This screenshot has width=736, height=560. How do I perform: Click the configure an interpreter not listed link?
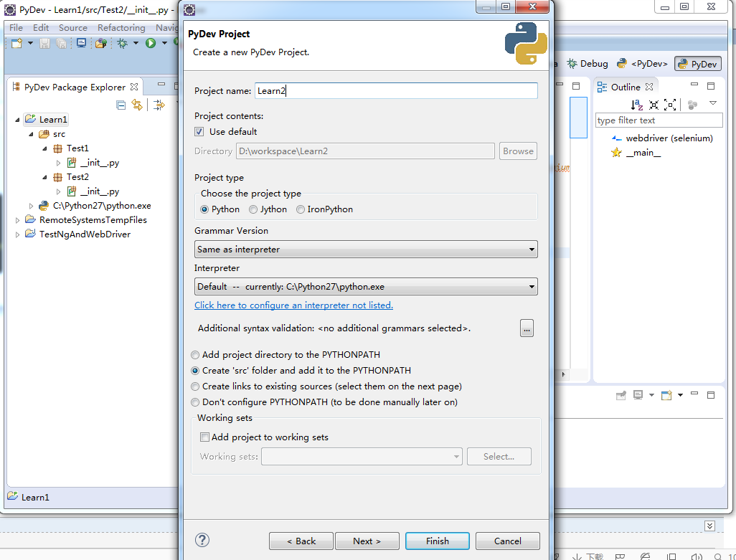click(293, 305)
